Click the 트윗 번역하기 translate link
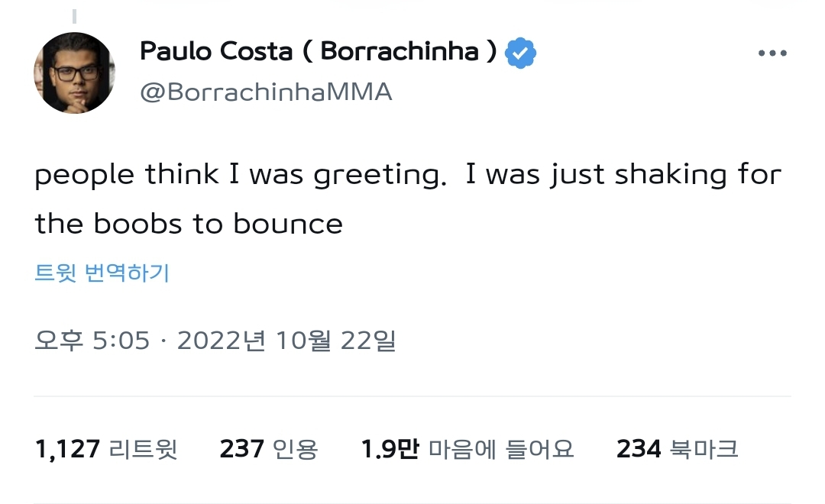 pos(102,273)
